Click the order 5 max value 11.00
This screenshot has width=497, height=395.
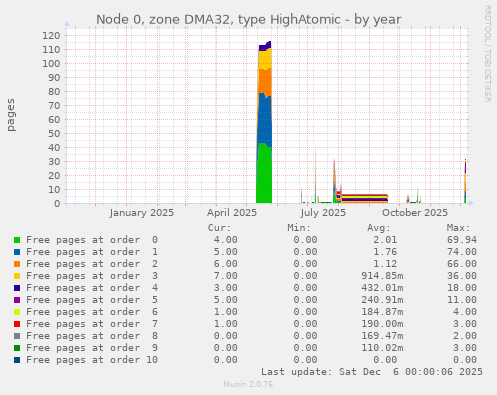462,300
